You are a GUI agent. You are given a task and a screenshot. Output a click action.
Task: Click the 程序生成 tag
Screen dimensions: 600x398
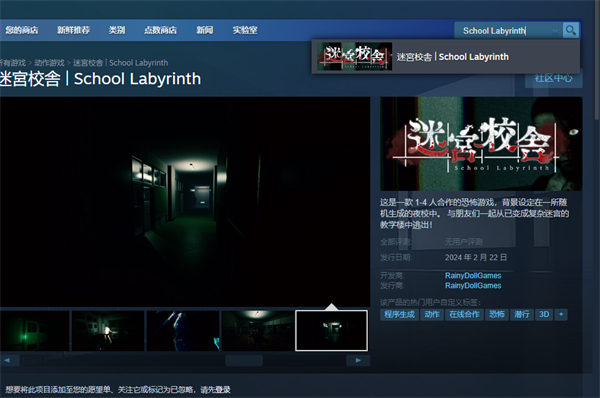(399, 315)
